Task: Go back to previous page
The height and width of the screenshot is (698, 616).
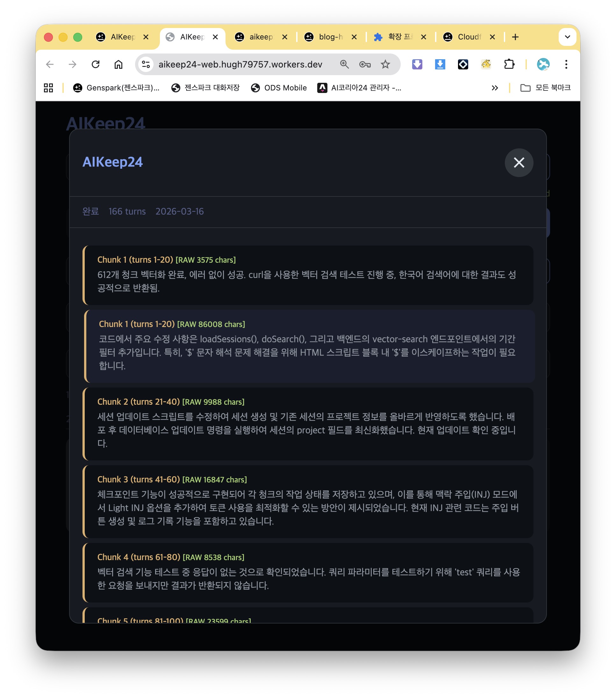Action: tap(50, 64)
